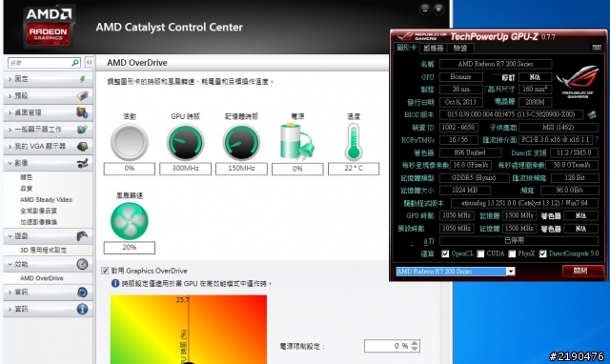Click the VGA monitor icon in the sidebar
The width and height of the screenshot is (610, 364).
(82, 146)
